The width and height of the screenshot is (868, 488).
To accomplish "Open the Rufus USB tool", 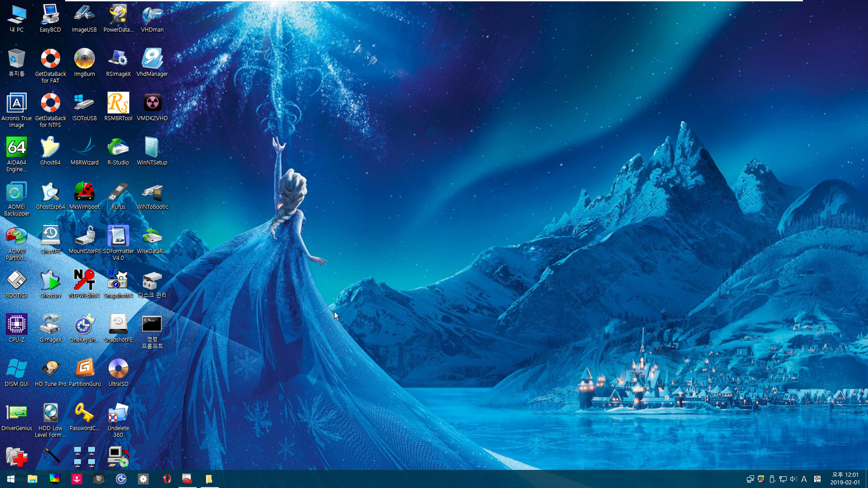I will point(118,196).
